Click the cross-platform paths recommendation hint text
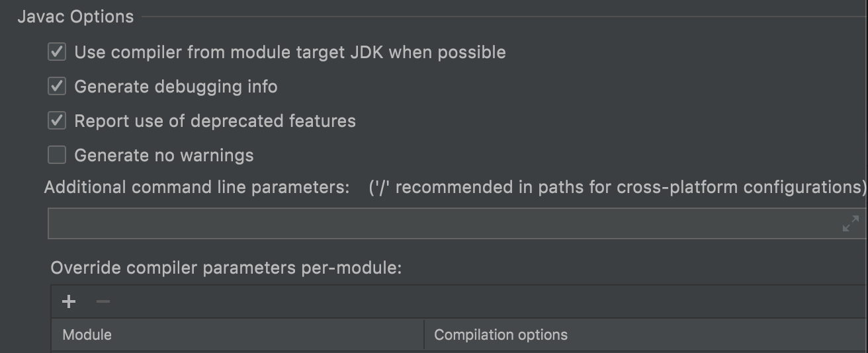 point(618,187)
